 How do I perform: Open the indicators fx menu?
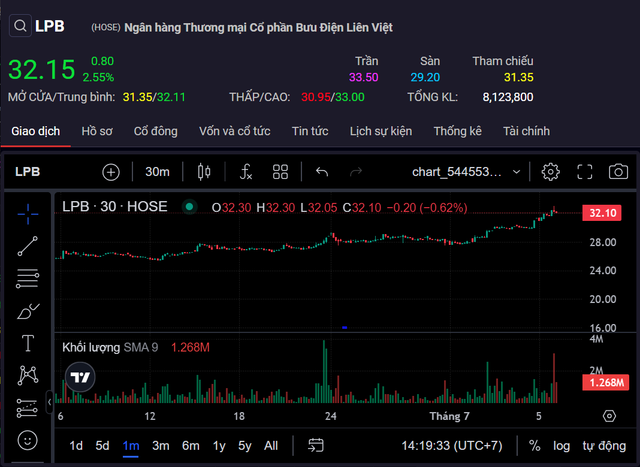pyautogui.click(x=245, y=172)
